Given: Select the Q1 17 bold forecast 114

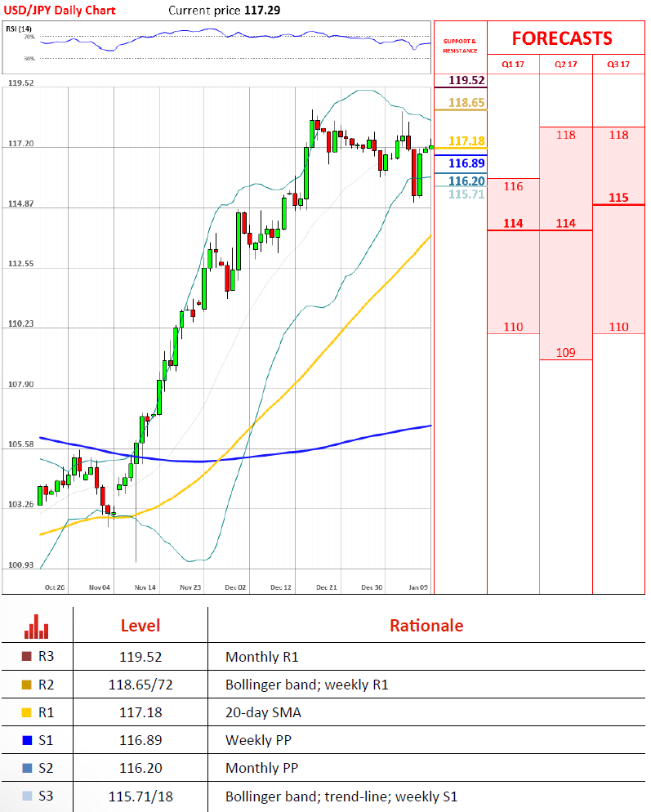Looking at the screenshot, I should click(513, 223).
